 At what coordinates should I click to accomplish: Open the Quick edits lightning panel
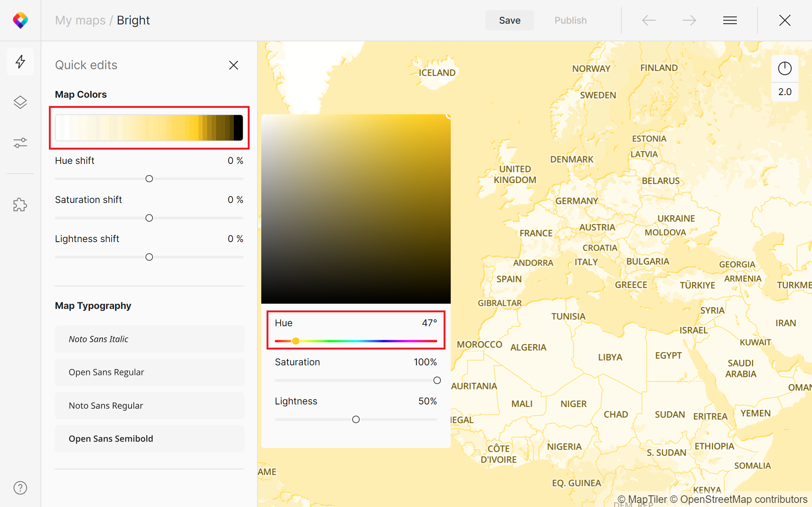click(20, 62)
